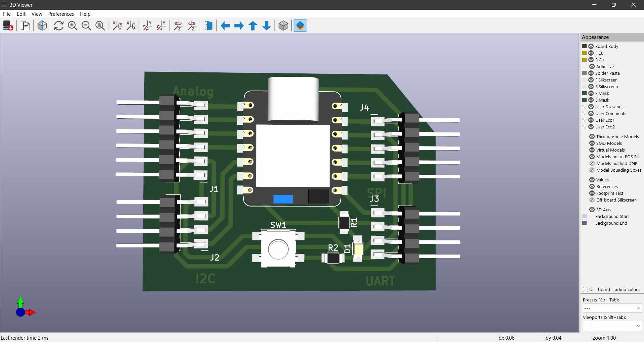Select the Zoom out tool
Viewport: 644px width, 342px height.
[x=86, y=25]
